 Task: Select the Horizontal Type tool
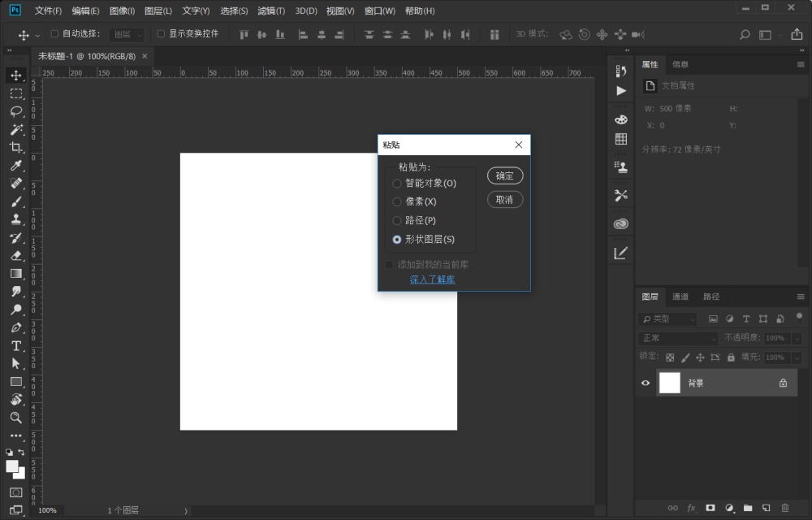(15, 346)
